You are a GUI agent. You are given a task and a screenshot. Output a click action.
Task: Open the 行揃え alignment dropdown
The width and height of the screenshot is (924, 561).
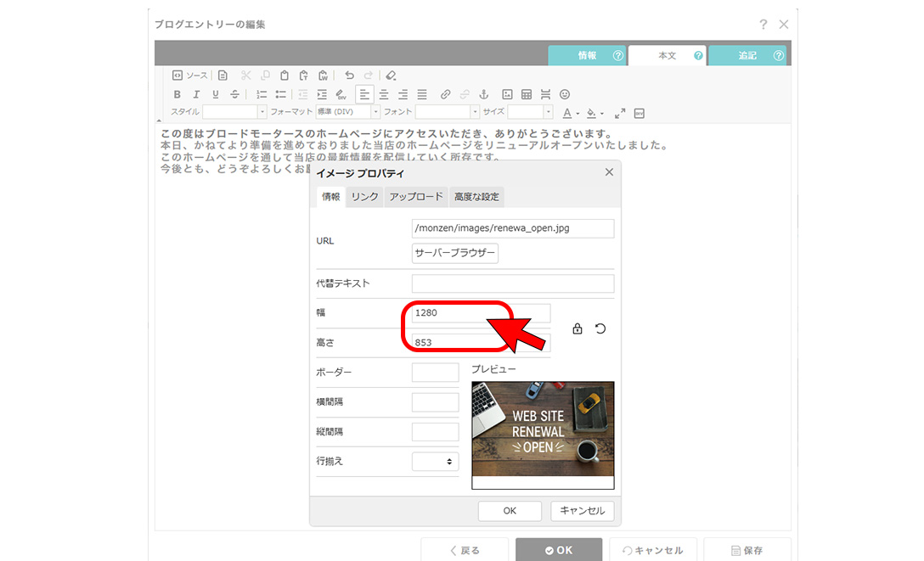coord(435,462)
